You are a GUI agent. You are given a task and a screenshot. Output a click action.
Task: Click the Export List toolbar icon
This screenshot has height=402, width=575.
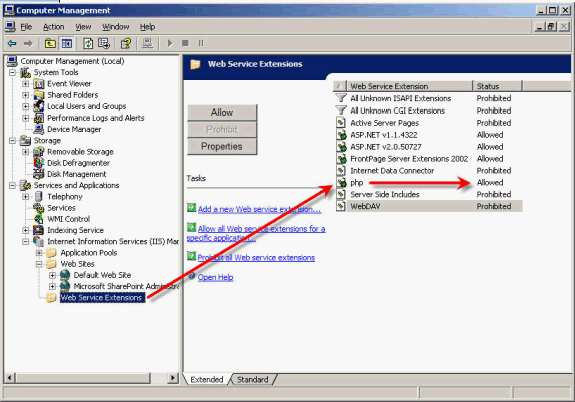pos(104,44)
